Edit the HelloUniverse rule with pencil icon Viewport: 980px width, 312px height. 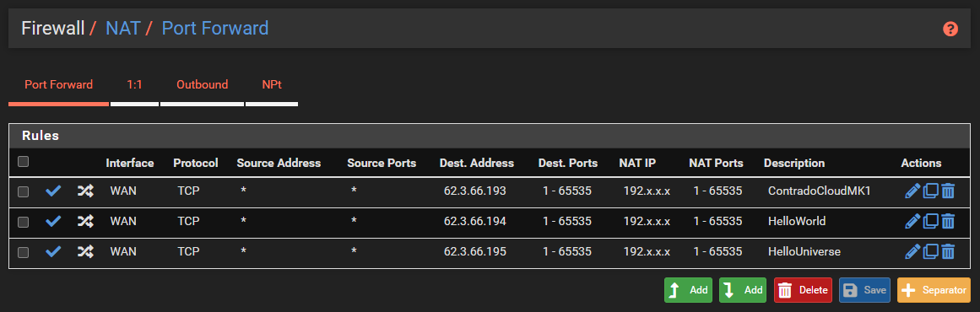coord(912,252)
